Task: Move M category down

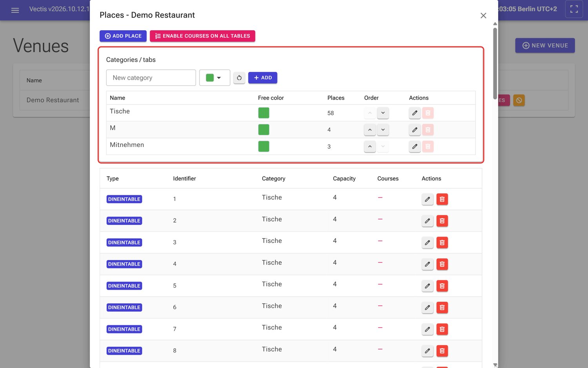Action: pyautogui.click(x=383, y=129)
